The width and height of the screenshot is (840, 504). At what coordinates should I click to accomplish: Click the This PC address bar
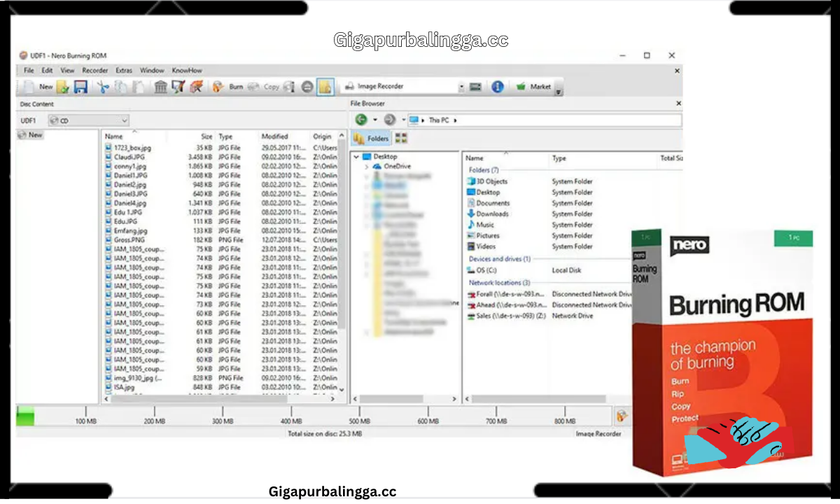[544, 120]
